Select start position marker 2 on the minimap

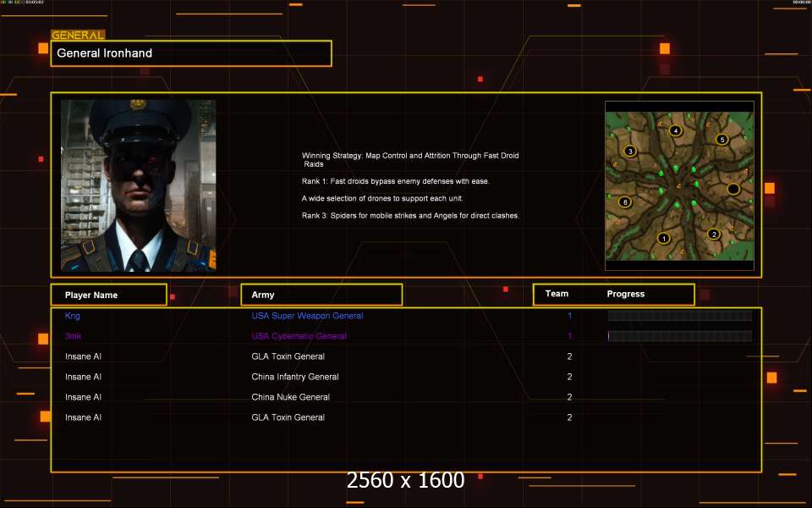pyautogui.click(x=713, y=235)
